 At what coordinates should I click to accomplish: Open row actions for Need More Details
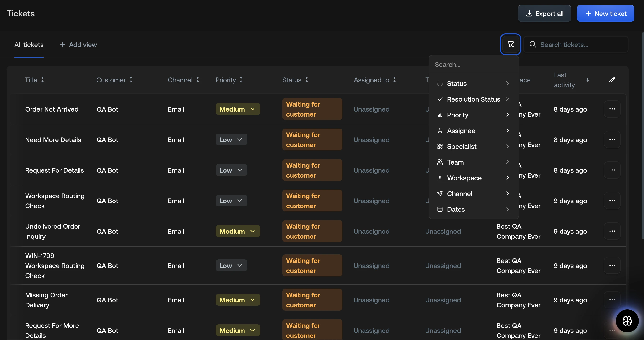(612, 139)
